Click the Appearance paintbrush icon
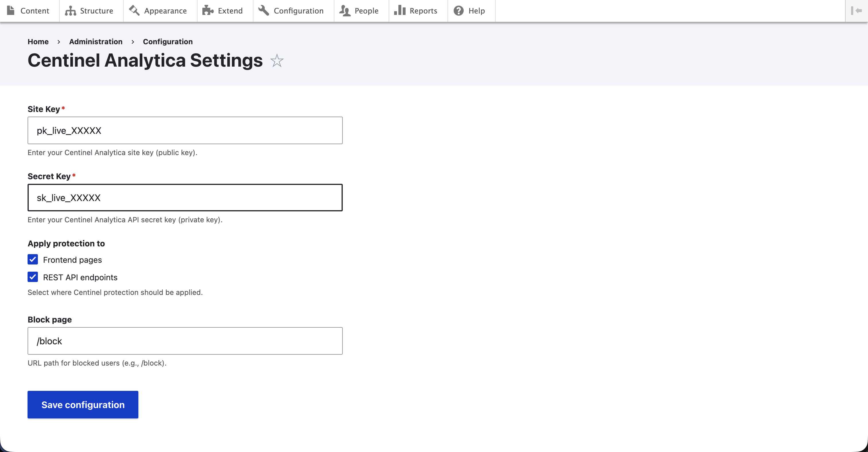Image resolution: width=868 pixels, height=452 pixels. [134, 10]
